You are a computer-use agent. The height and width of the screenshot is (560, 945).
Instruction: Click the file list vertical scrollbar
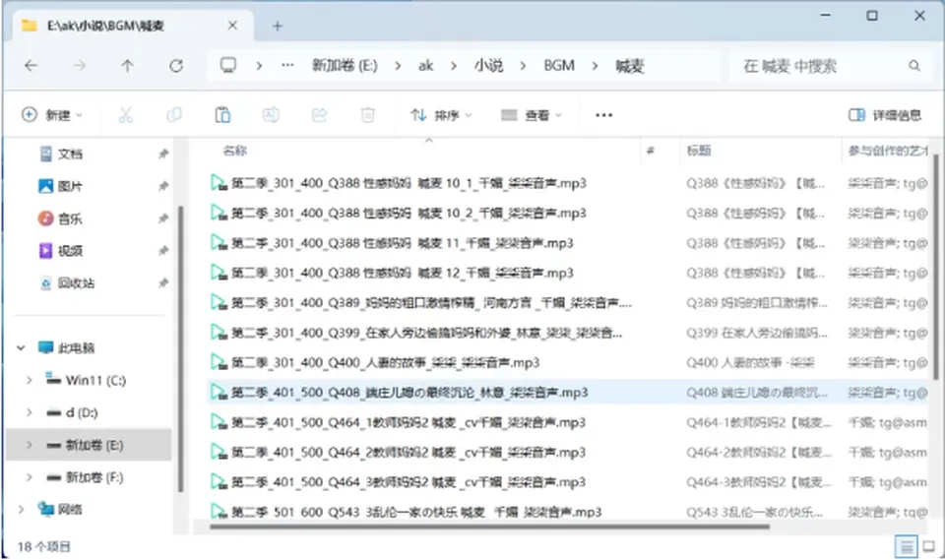coord(936,269)
